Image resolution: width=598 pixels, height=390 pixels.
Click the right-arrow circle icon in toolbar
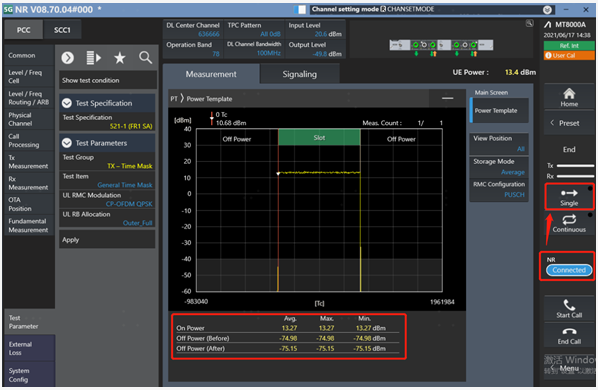[x=68, y=58]
